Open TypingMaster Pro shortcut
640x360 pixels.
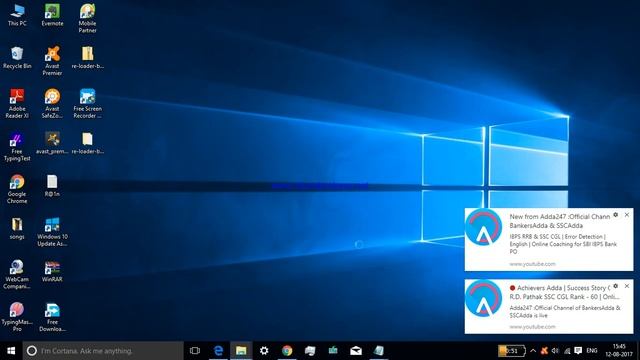coord(17,317)
